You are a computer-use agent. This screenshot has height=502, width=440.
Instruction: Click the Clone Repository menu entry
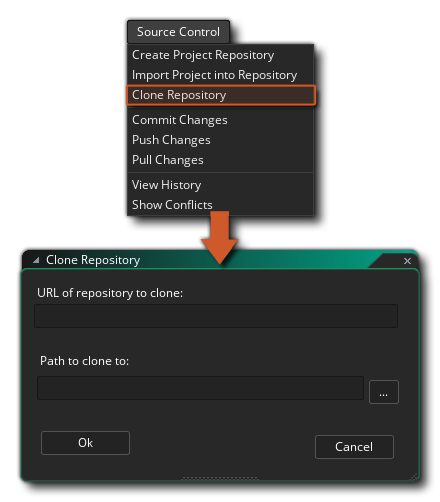221,95
